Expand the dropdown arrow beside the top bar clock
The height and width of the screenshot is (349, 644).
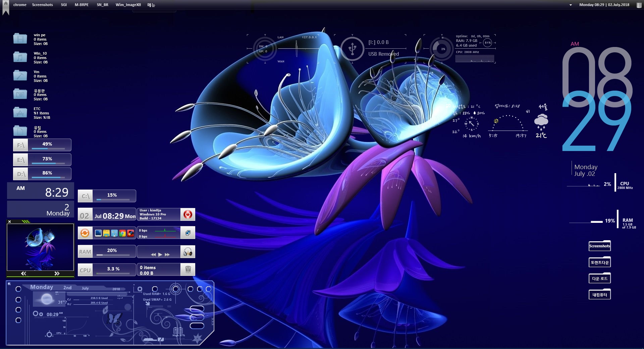571,5
